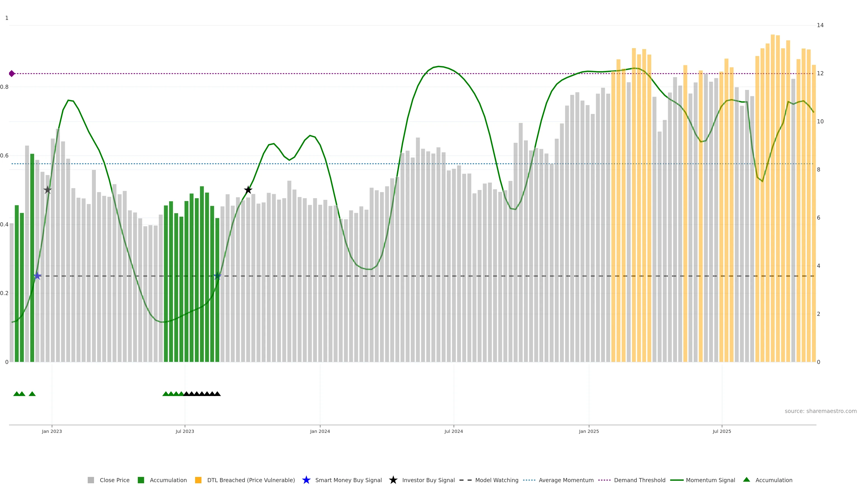Click the green Accumulation square legend icon
Viewport: 868px width, 488px height.
pos(141,480)
